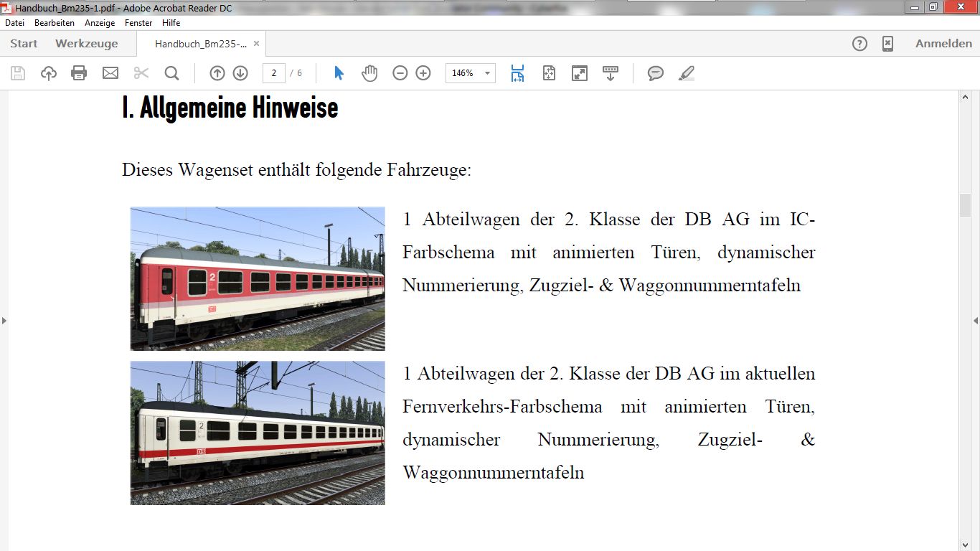
Task: Open the Help question mark icon
Action: tap(859, 44)
